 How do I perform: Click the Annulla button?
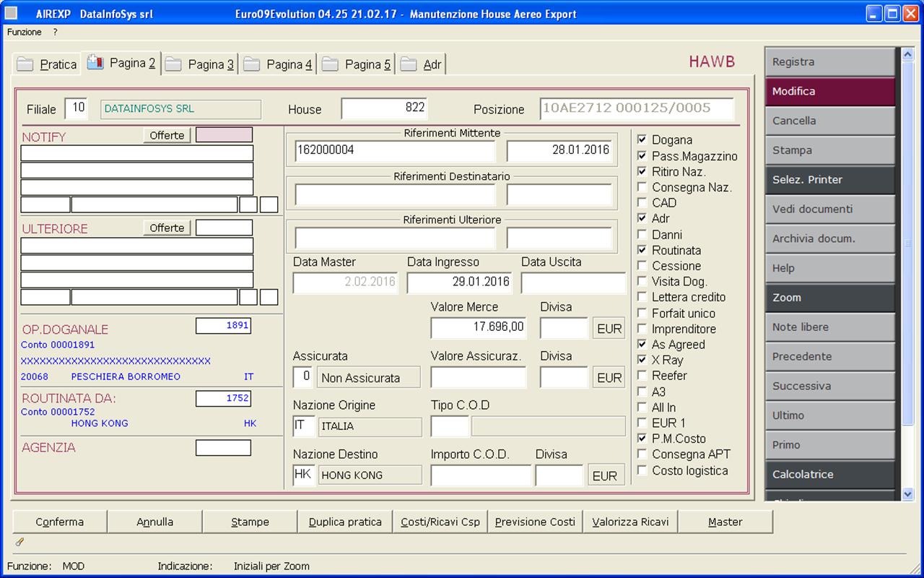coord(154,522)
